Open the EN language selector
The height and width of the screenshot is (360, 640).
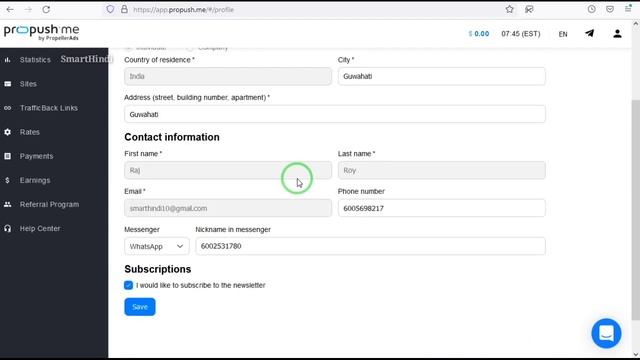(563, 34)
